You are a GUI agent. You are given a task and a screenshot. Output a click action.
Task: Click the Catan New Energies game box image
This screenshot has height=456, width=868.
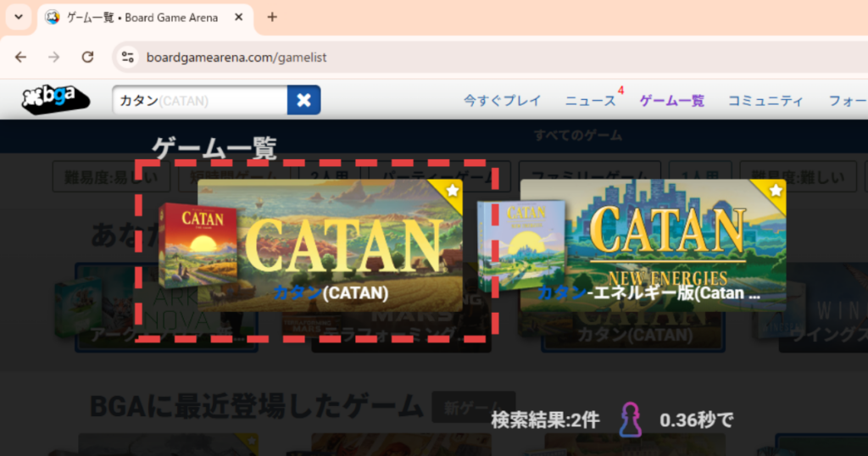point(521,245)
